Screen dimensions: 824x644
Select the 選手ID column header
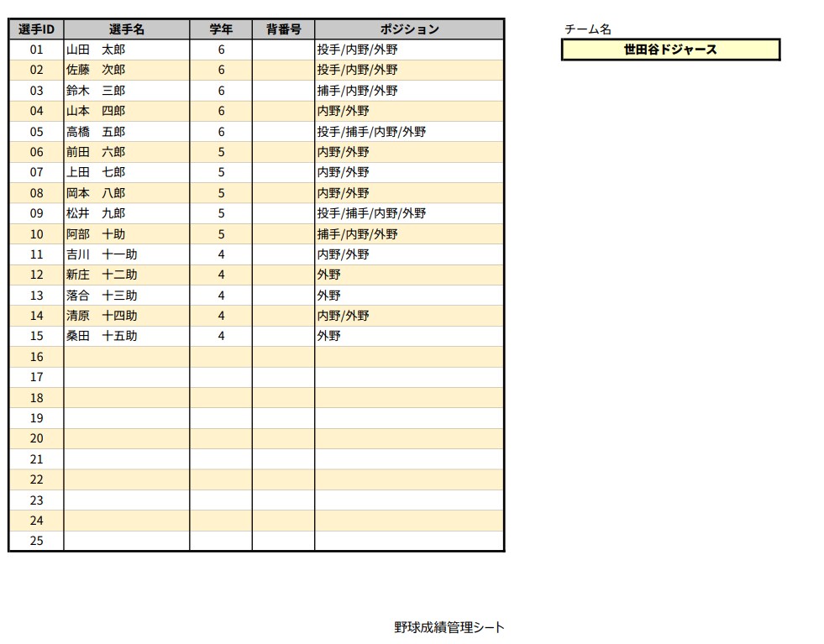point(36,29)
